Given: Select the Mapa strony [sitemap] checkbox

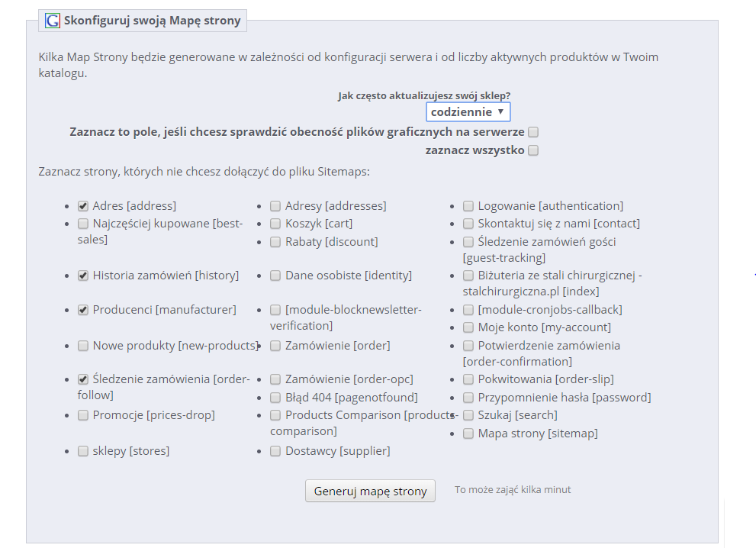Looking at the screenshot, I should point(468,434).
